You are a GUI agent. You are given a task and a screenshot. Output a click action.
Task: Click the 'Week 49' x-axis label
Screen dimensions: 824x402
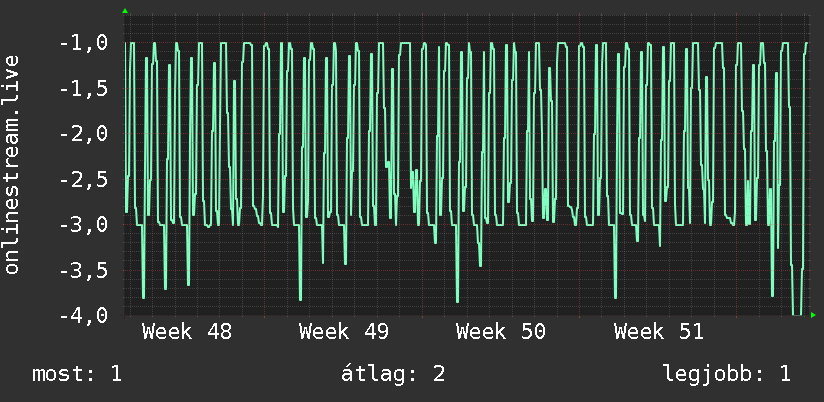pyautogui.click(x=344, y=332)
